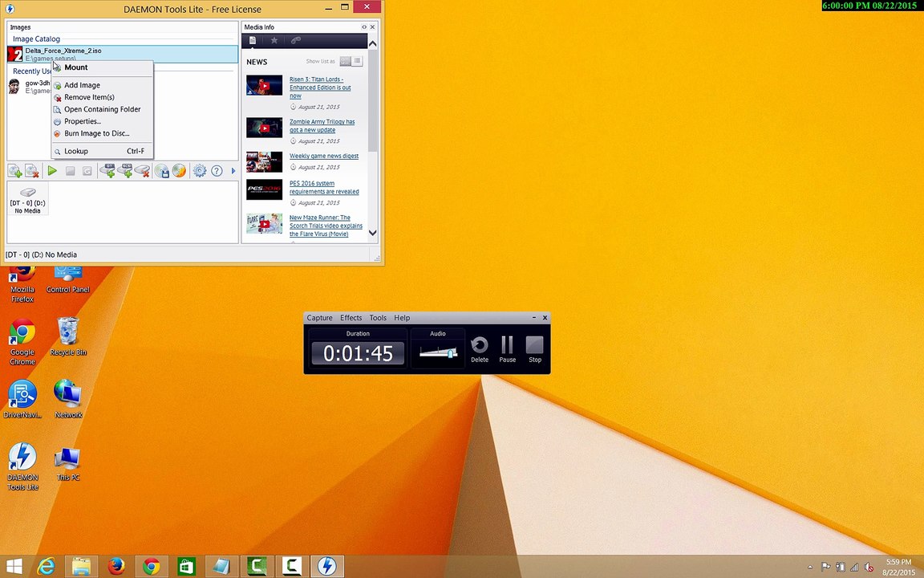Add a DT virtual drive
The height and width of the screenshot is (578, 924).
[x=107, y=171]
